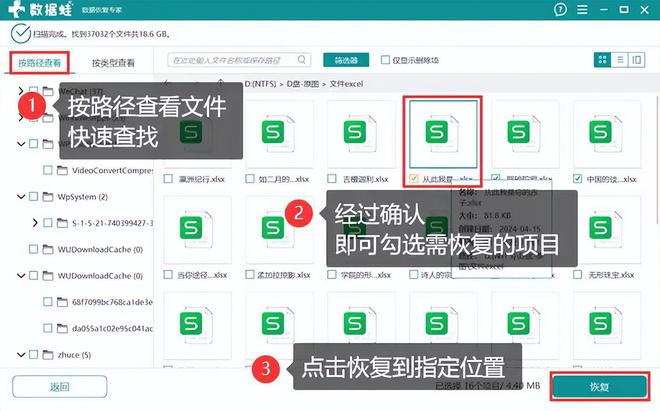Select zhuce (5) tree folder label
Screen dimensions: 660x411
pyautogui.click(x=74, y=355)
